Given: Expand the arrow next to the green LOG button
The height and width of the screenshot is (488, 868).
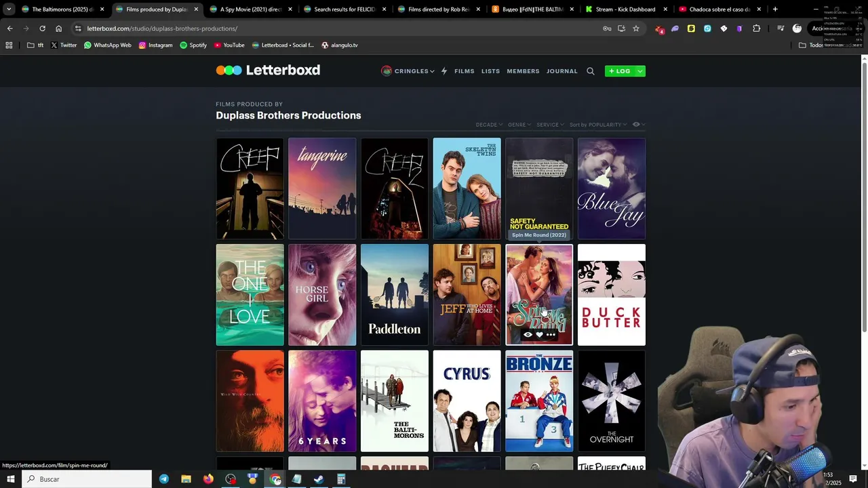Looking at the screenshot, I should [640, 71].
